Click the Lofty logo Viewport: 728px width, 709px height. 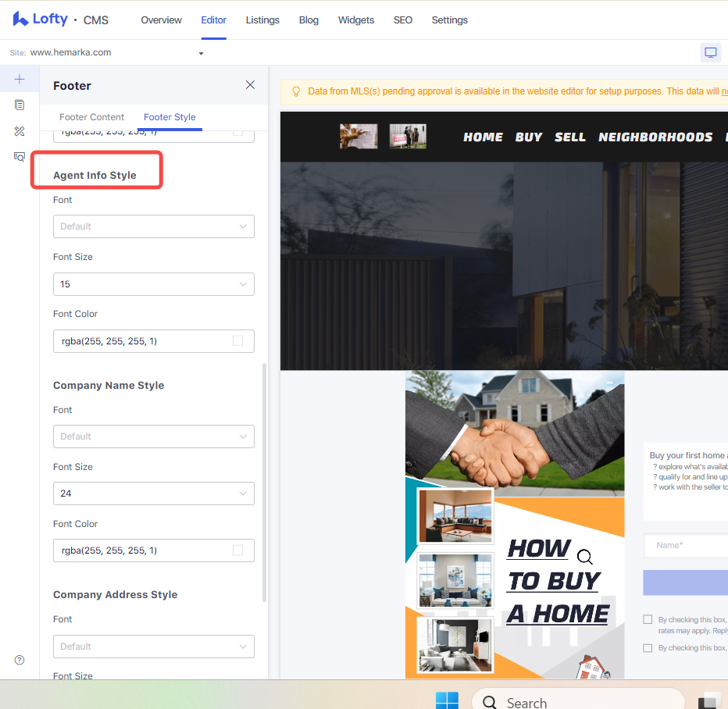[x=41, y=19]
